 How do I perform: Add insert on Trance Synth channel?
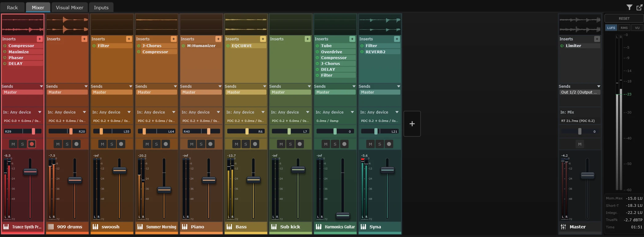40,39
